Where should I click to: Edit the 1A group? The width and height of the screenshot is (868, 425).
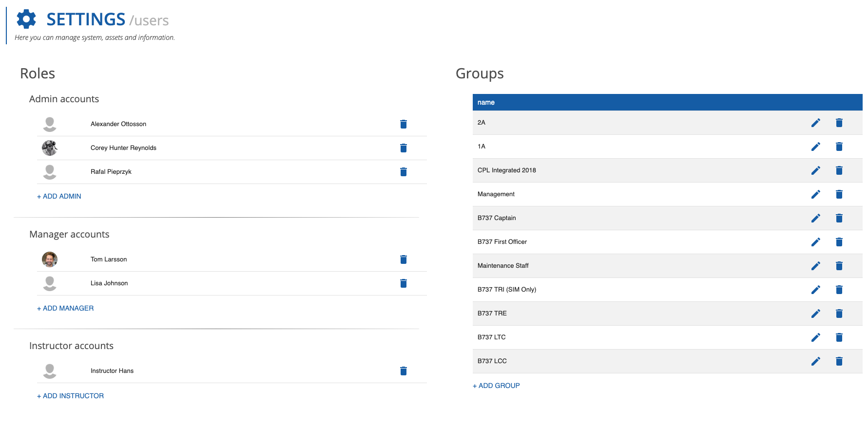816,147
